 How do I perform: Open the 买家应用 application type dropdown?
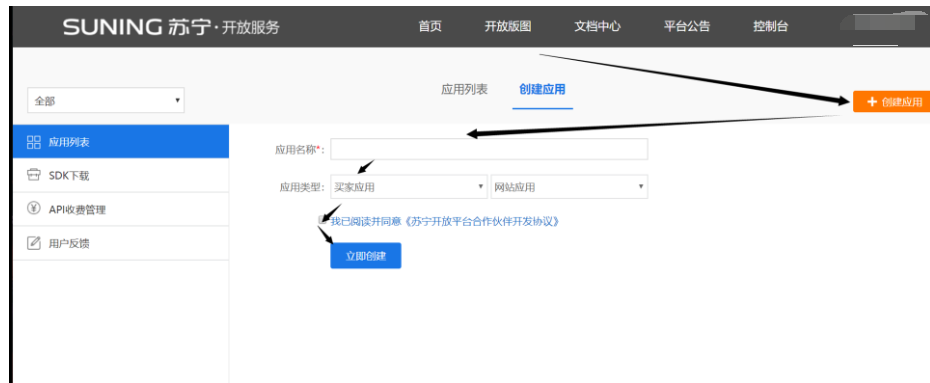pos(409,187)
